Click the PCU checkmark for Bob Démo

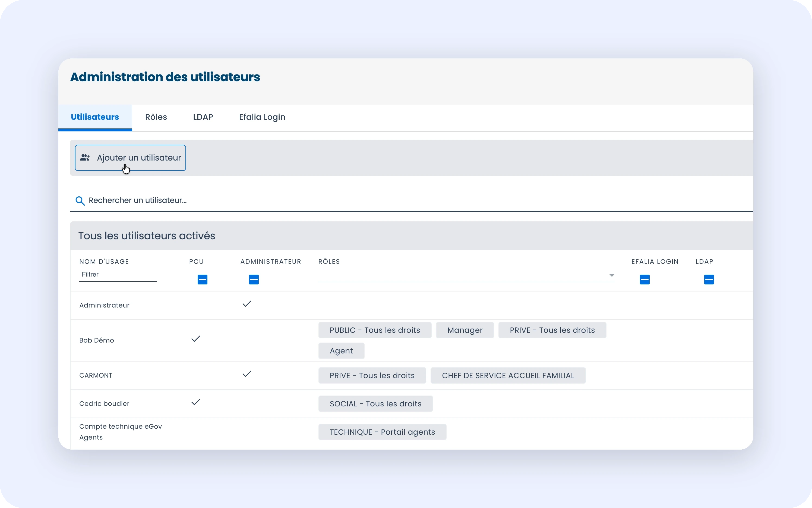click(x=196, y=339)
